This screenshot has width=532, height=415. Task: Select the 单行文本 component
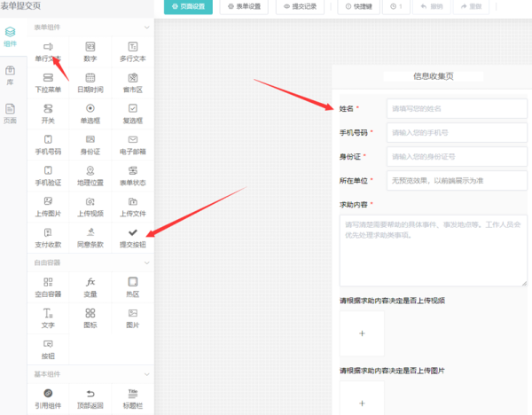tap(48, 52)
